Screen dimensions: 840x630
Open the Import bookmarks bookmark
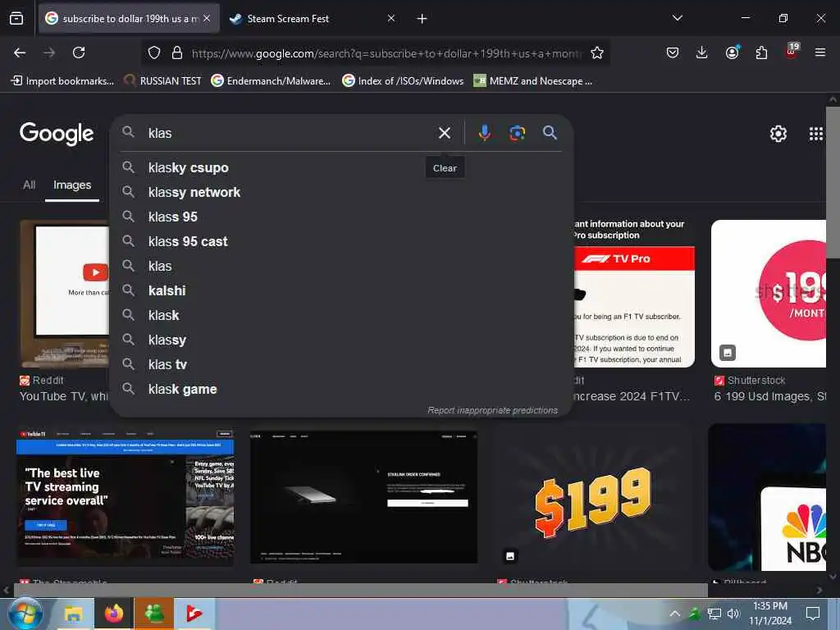(x=62, y=81)
